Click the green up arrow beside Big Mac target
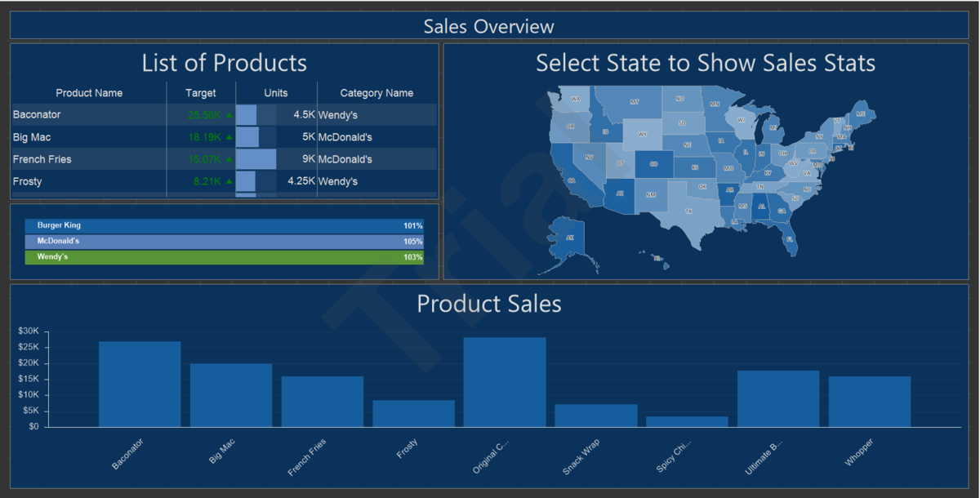The height and width of the screenshot is (498, 980). click(x=229, y=137)
